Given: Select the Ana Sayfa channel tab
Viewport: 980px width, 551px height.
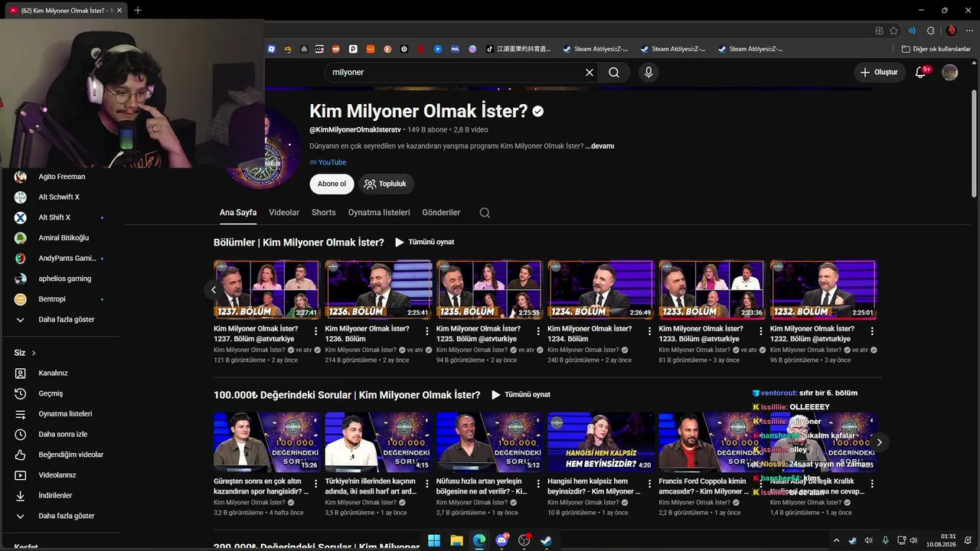Looking at the screenshot, I should click(x=238, y=213).
